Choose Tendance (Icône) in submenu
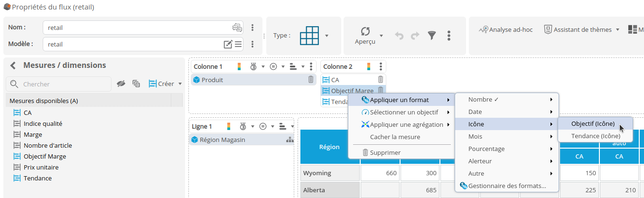The height and width of the screenshot is (198, 644). click(x=595, y=136)
